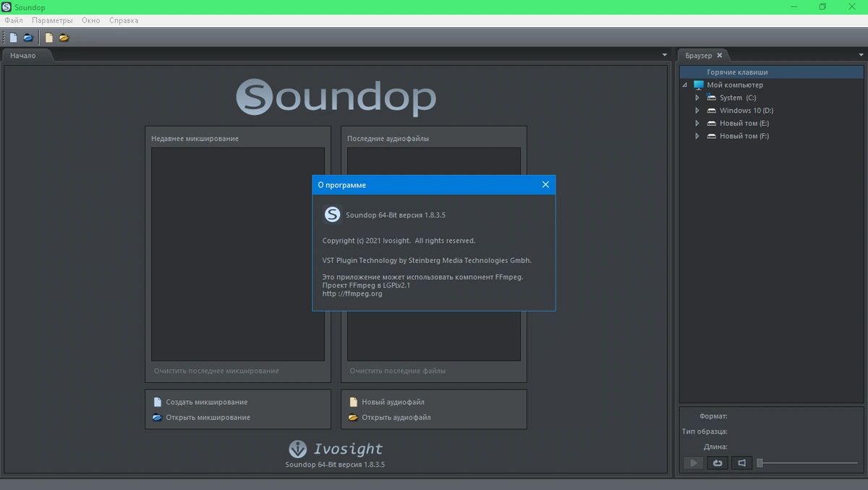
Task: Open the Начало tab list dropdown arrow
Action: click(665, 55)
